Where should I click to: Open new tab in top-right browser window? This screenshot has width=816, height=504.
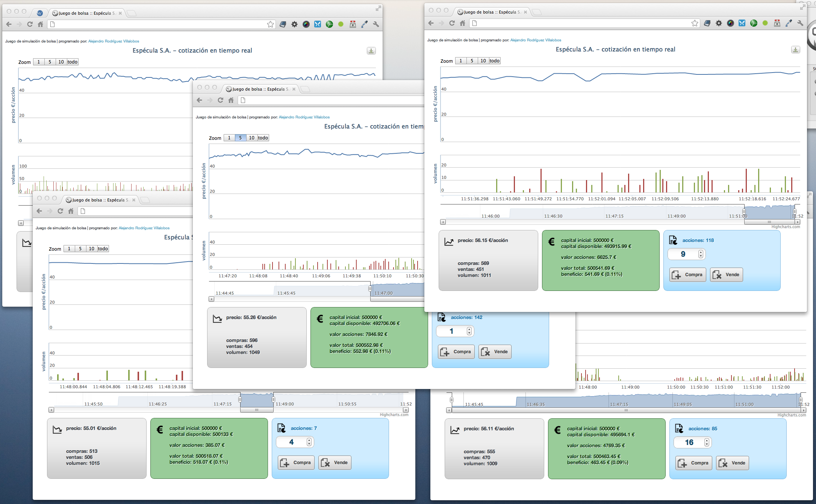537,12
